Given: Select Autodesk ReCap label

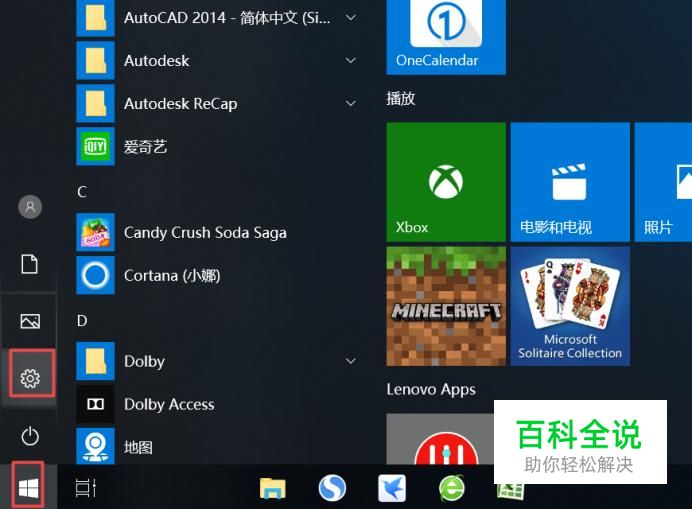Looking at the screenshot, I should coord(181,104).
